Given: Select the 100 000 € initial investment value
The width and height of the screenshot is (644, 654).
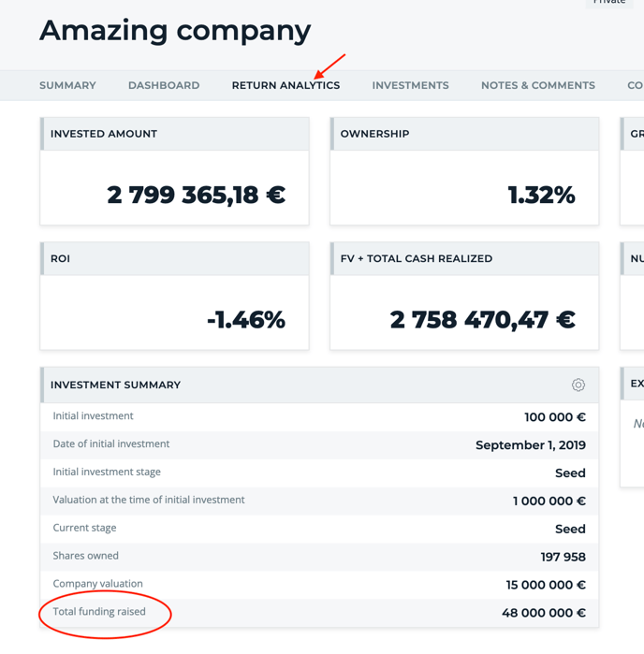Looking at the screenshot, I should tap(555, 417).
